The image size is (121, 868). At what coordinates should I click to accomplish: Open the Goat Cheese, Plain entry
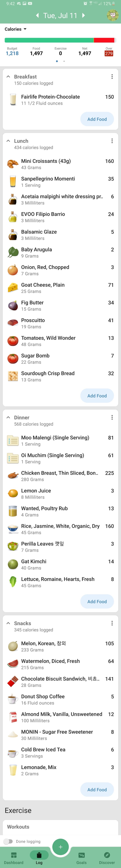pos(61,288)
